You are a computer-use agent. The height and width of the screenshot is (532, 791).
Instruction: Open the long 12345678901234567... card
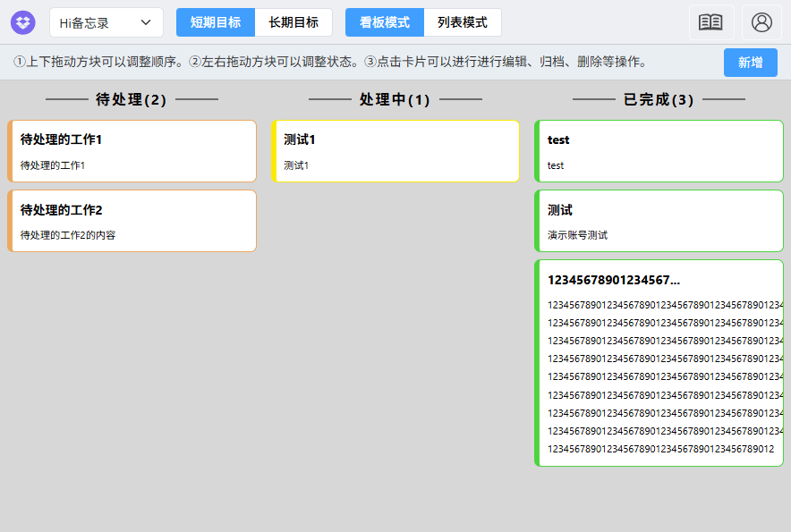point(659,362)
